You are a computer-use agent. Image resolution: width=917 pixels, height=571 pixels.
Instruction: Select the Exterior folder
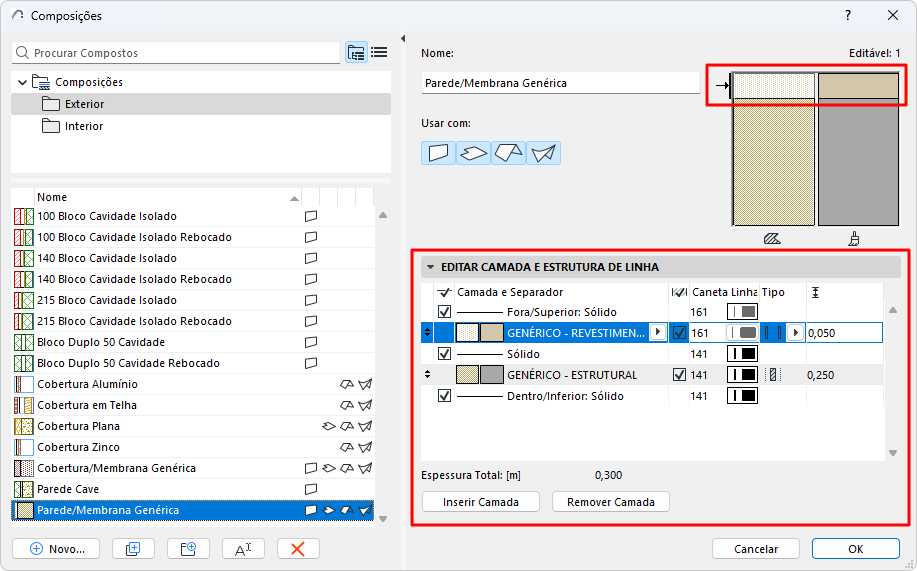201,104
